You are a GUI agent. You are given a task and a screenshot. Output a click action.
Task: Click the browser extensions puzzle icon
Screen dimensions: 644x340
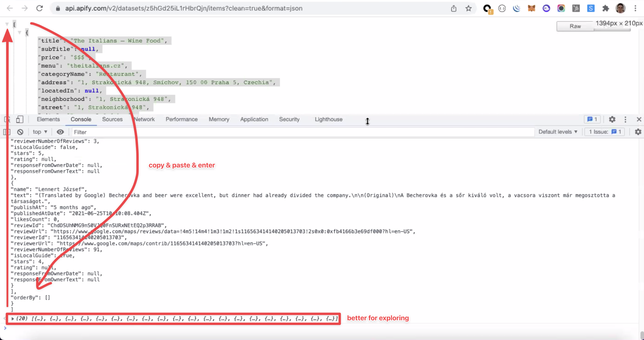tap(606, 8)
